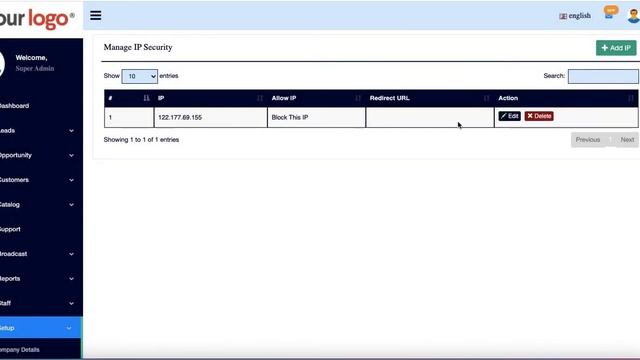Expand the Customers menu chevron
Screen dimensions: 640x360
[71, 180]
